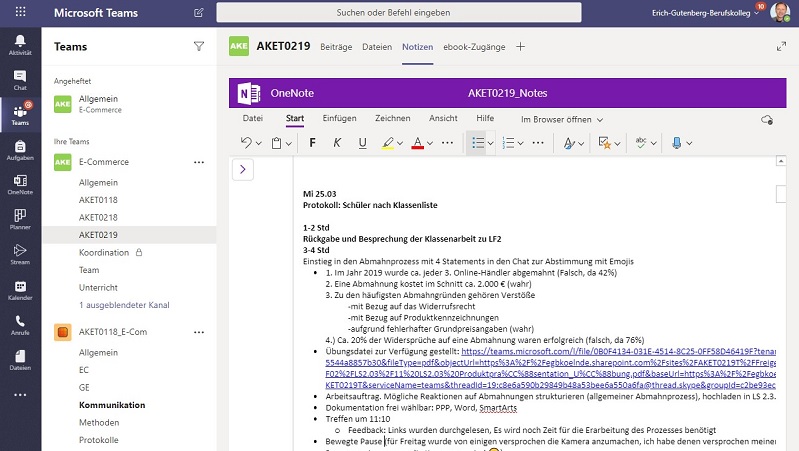The width and height of the screenshot is (799, 451).
Task: Open pinned Allgemein E-Commerce channel
Action: pyautogui.click(x=129, y=104)
